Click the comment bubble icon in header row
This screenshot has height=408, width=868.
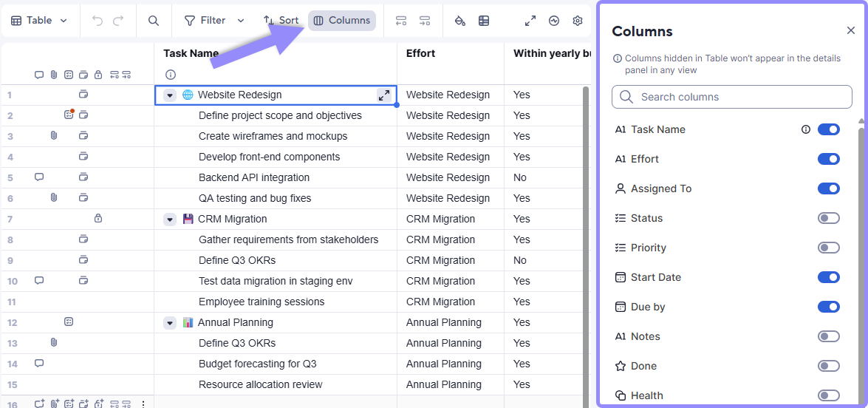tap(38, 74)
